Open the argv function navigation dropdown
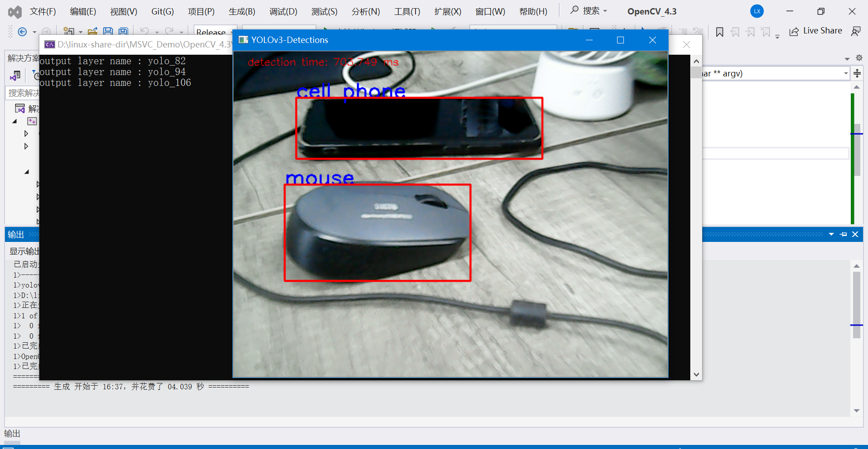Viewport: 868px width, 449px height. pyautogui.click(x=845, y=73)
